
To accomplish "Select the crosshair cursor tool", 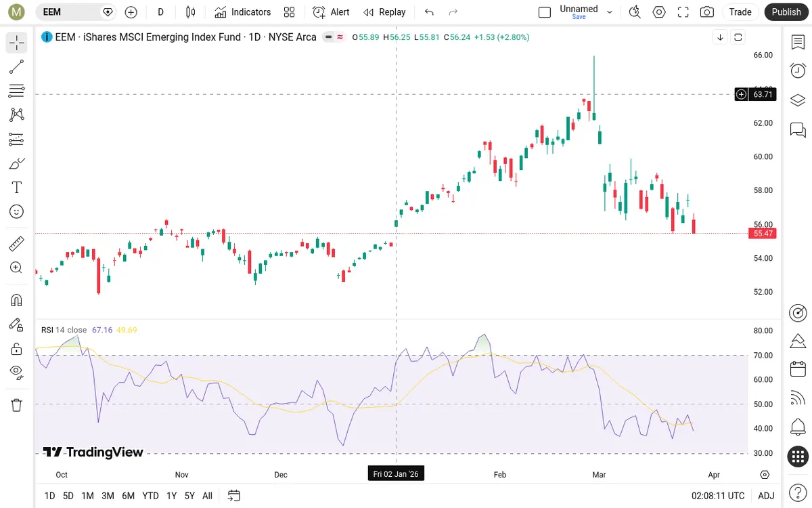I will (x=17, y=43).
